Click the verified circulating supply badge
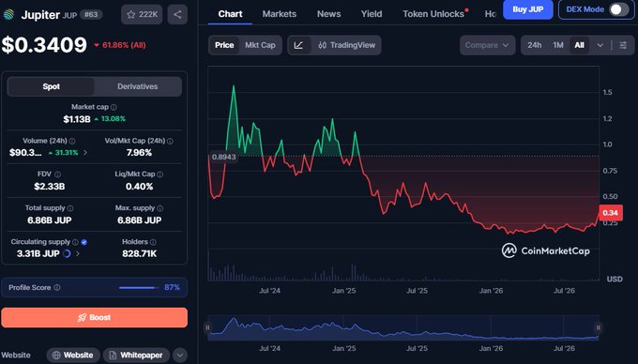Image resolution: width=638 pixels, height=364 pixels. coord(84,242)
